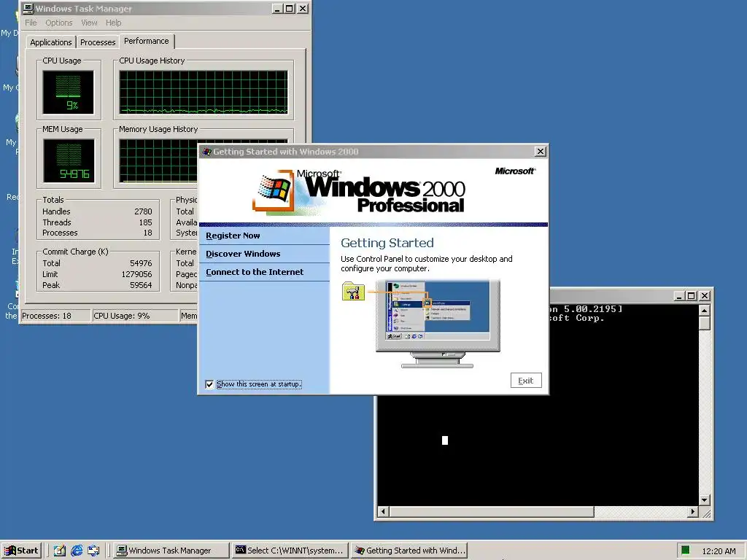The height and width of the screenshot is (560, 747).
Task: Switch to the Applications tab
Action: (x=51, y=42)
